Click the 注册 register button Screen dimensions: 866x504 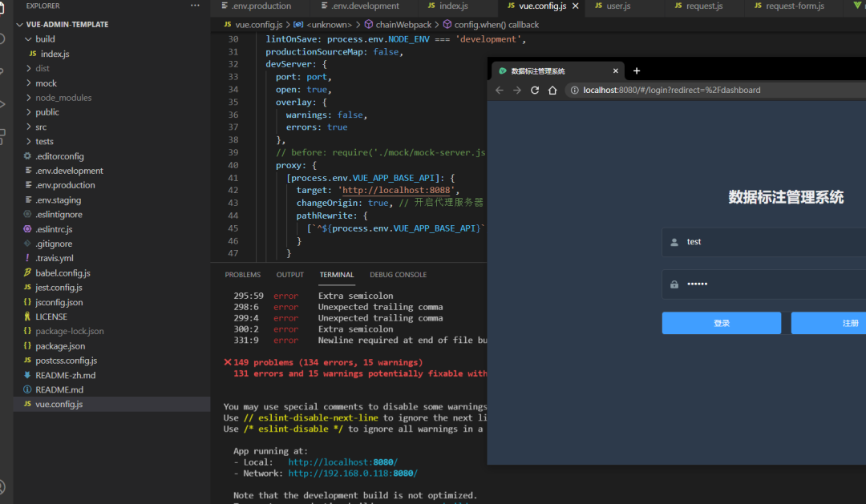click(x=828, y=323)
